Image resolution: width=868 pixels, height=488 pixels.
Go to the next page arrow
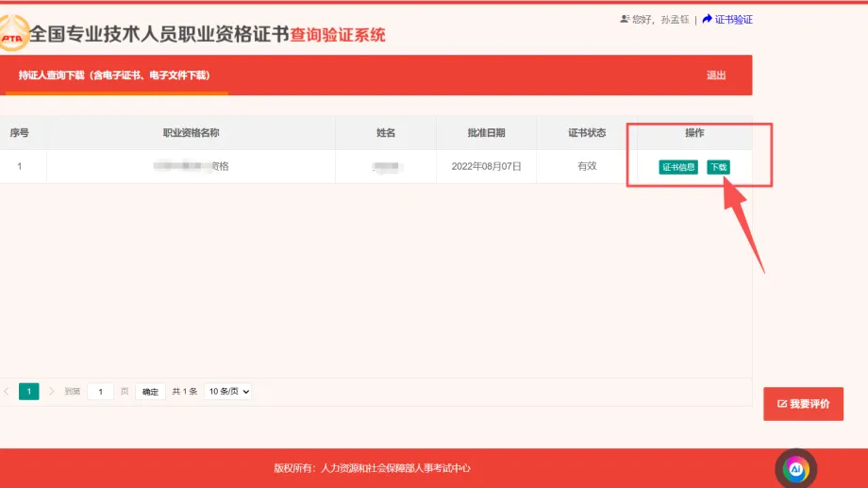pos(52,391)
